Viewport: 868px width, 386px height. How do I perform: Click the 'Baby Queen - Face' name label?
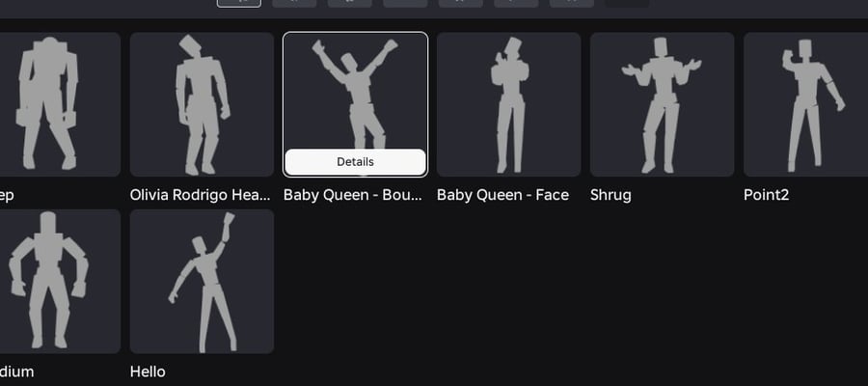502,195
